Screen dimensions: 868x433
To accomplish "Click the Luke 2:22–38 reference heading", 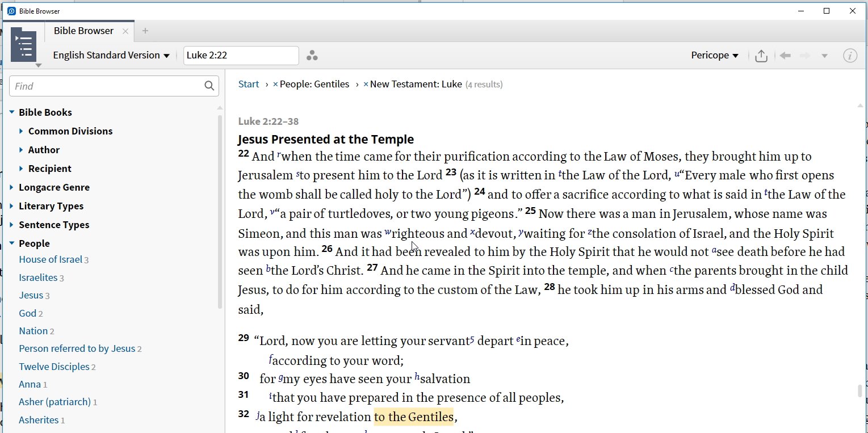I will pos(269,121).
